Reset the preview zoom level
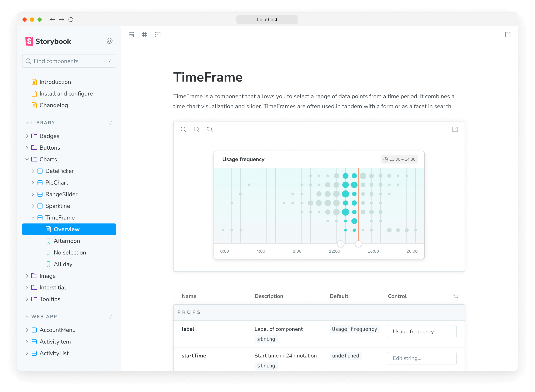The height and width of the screenshot is (392, 535). pos(210,130)
